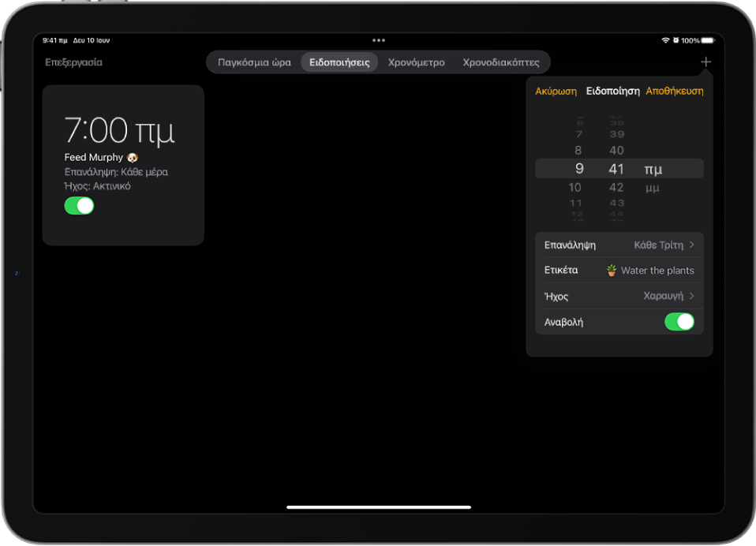Viewport: 756px width, 546px height.
Task: Tap 9:41 πμ status bar time
Action: (x=54, y=40)
